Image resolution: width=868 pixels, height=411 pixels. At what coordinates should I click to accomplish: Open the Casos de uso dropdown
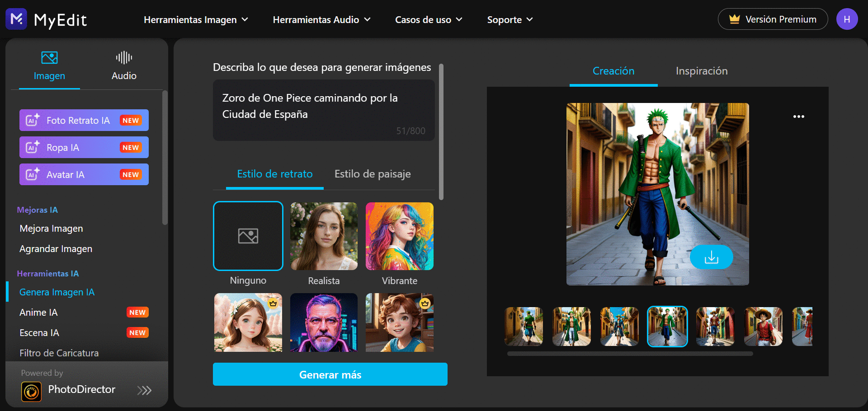428,19
